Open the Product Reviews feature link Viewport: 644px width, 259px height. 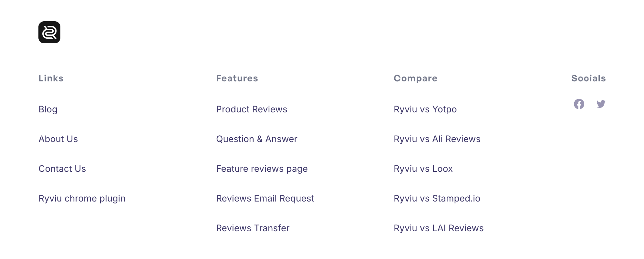pos(252,109)
